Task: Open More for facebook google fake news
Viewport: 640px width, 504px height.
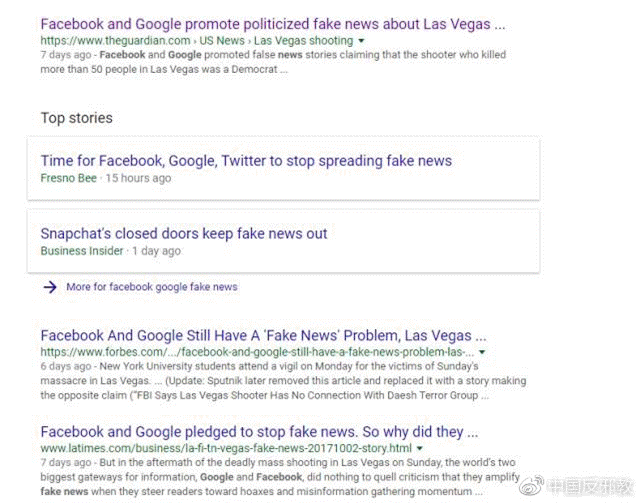Action: click(152, 287)
